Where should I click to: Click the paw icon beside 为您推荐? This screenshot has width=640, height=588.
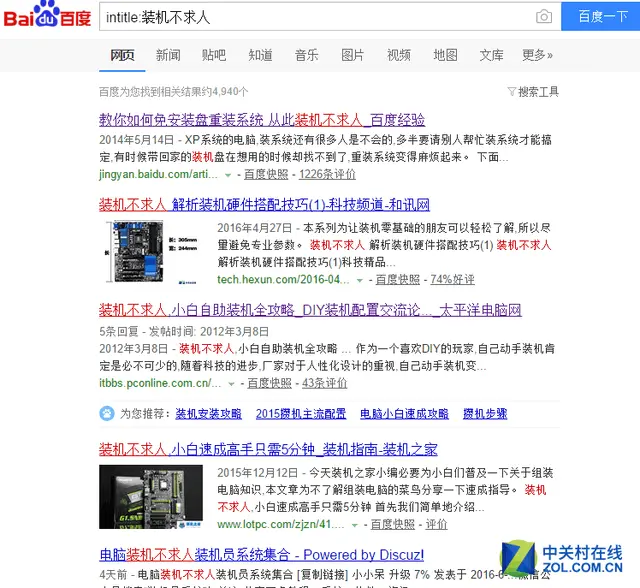(x=107, y=413)
